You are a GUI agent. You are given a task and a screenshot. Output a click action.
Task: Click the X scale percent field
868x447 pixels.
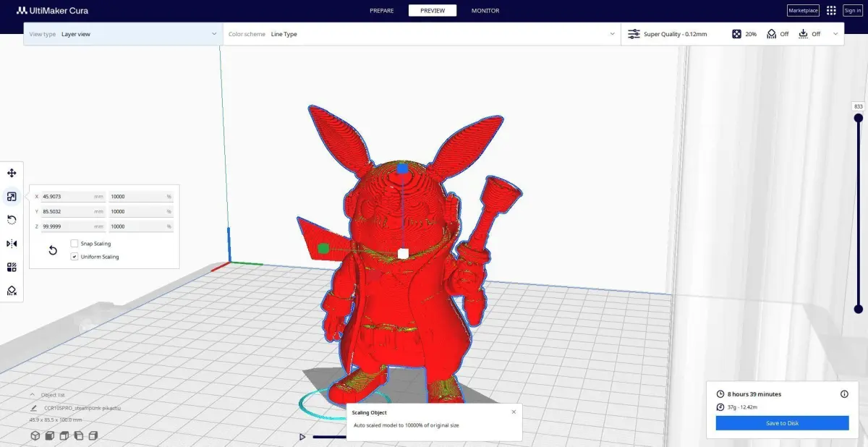[141, 196]
